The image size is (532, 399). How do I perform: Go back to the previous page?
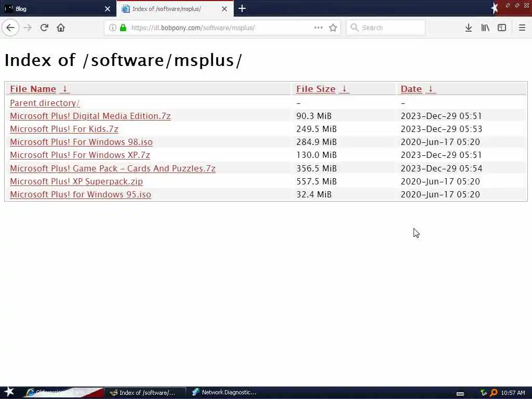click(x=10, y=28)
